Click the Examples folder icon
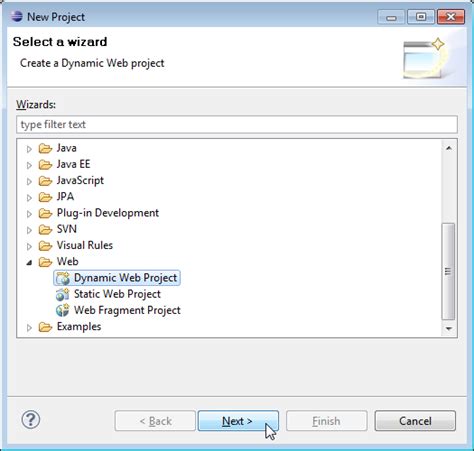The height and width of the screenshot is (451, 474). click(45, 327)
